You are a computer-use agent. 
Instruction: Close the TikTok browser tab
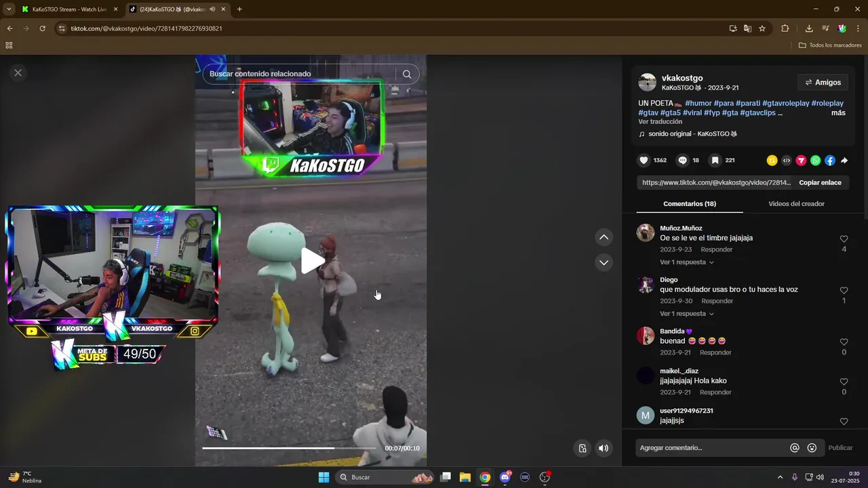pyautogui.click(x=223, y=9)
